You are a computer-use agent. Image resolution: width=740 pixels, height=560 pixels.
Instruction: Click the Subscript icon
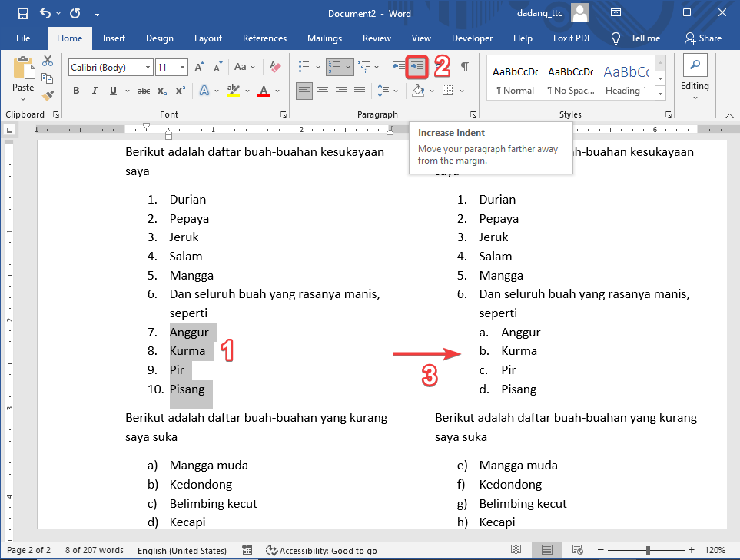click(161, 91)
